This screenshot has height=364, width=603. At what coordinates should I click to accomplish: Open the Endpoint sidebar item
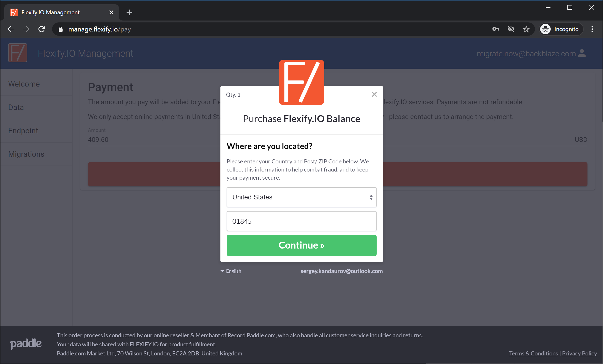(36, 131)
